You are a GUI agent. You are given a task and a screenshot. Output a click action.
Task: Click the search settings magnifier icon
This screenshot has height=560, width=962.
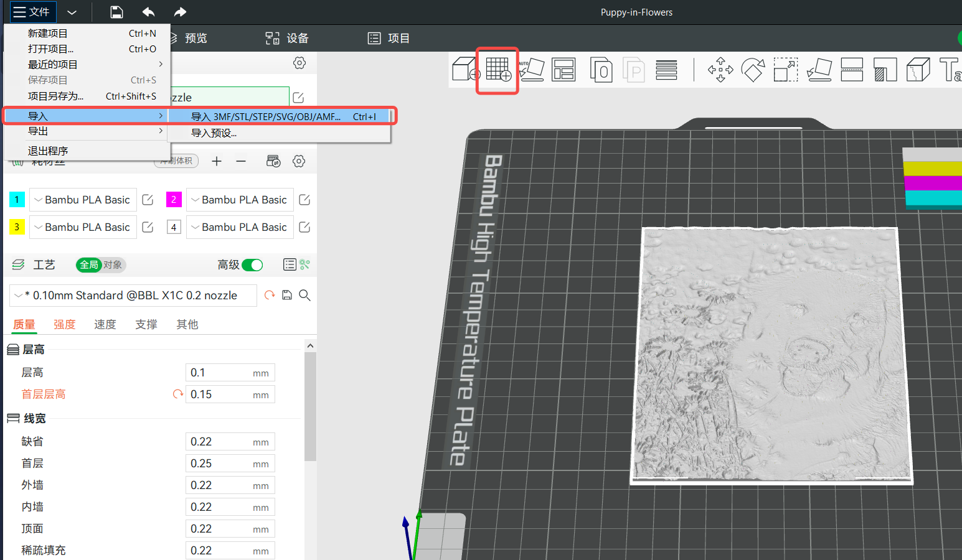pos(304,295)
